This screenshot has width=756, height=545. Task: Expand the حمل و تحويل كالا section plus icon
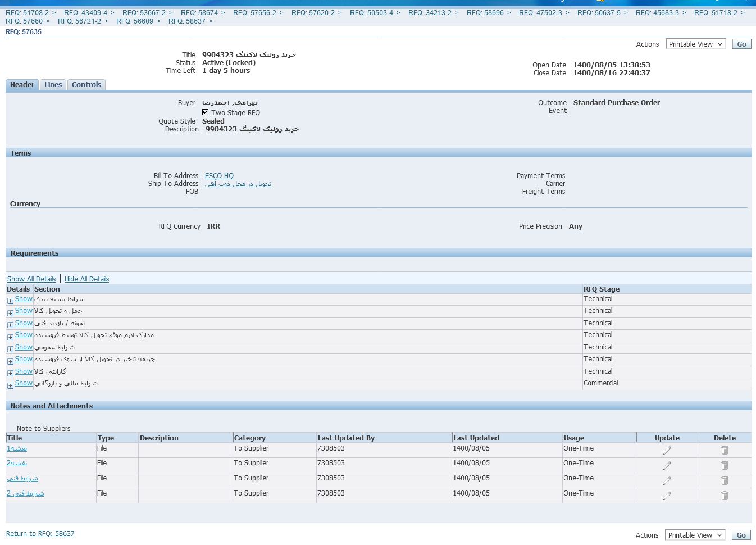point(10,312)
